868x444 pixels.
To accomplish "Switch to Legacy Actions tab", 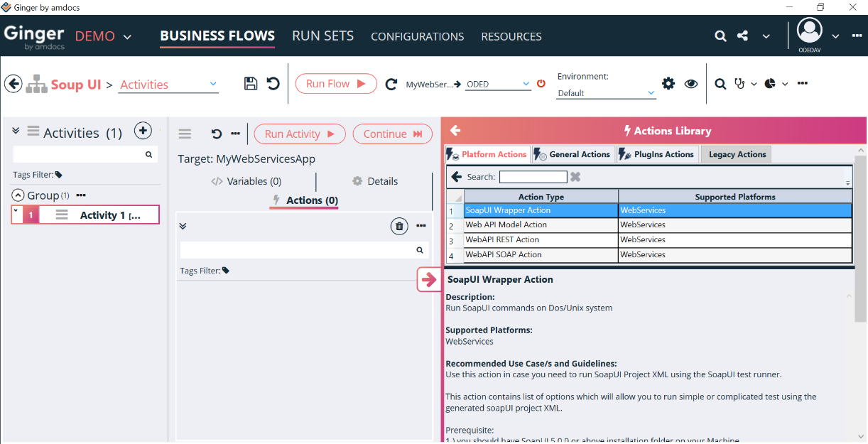I will click(737, 154).
